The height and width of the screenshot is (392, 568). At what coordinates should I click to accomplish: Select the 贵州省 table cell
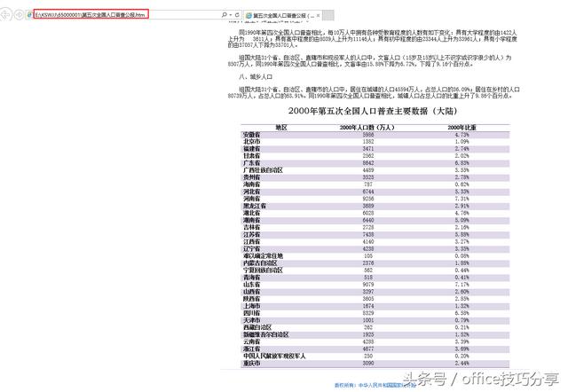tap(251, 177)
